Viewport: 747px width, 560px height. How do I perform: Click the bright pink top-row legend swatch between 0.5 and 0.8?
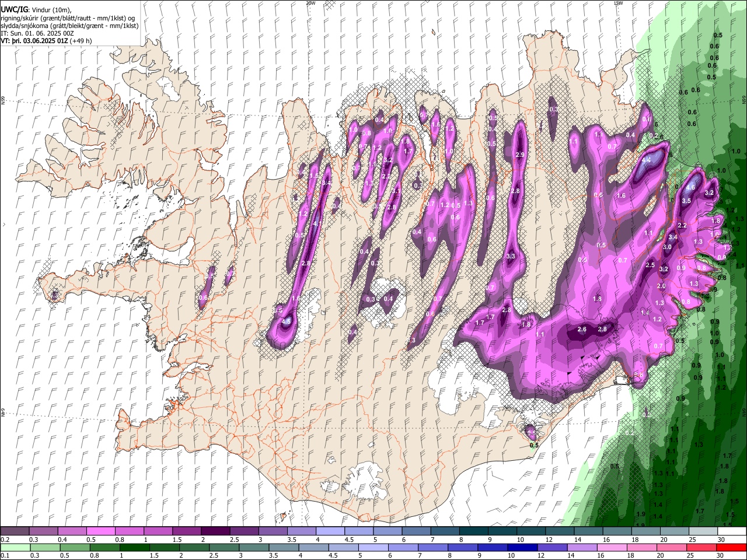(100, 531)
